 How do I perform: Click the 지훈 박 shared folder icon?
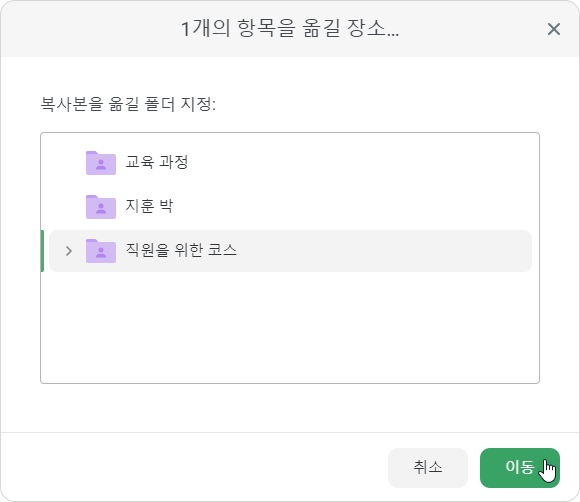coord(101,207)
